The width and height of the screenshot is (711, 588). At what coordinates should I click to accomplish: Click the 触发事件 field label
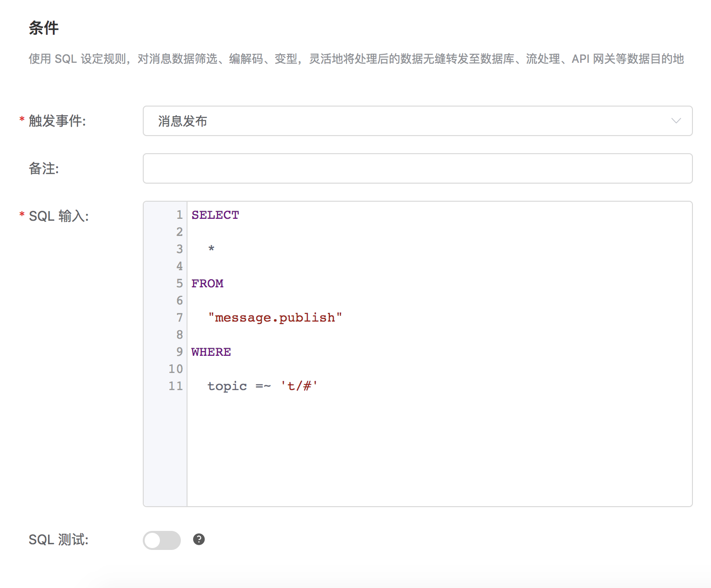click(x=57, y=121)
